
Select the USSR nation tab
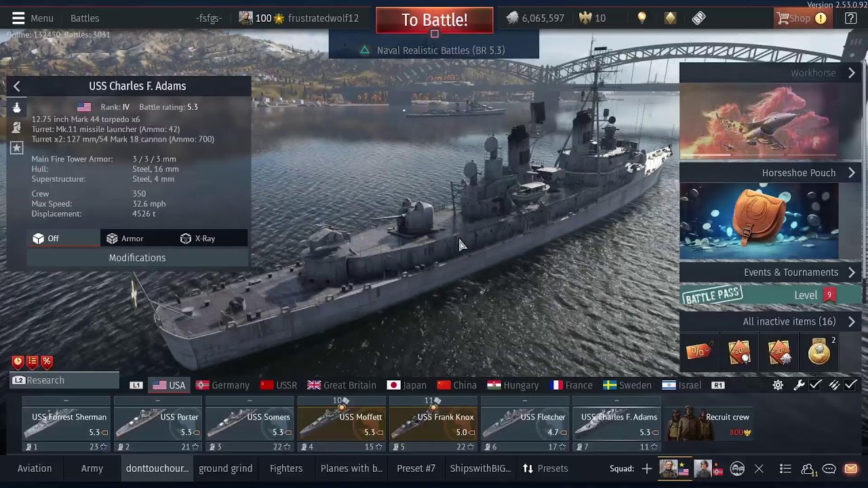click(279, 385)
